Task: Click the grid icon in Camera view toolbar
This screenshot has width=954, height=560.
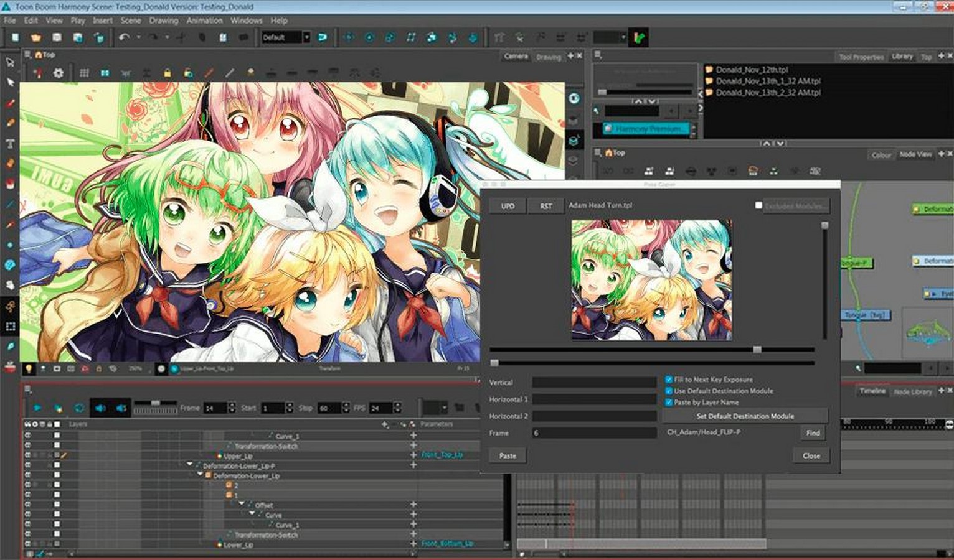Action: (x=84, y=73)
